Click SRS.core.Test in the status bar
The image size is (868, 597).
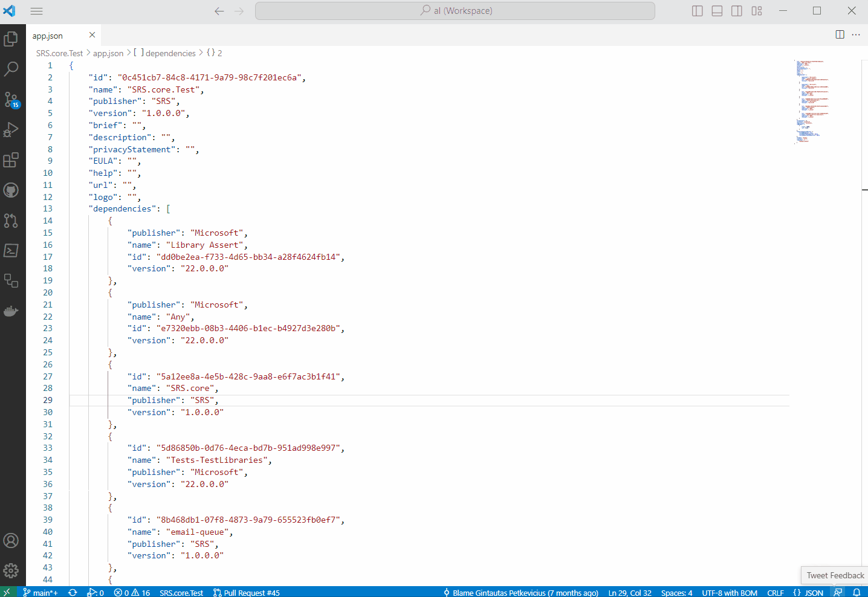(x=181, y=592)
